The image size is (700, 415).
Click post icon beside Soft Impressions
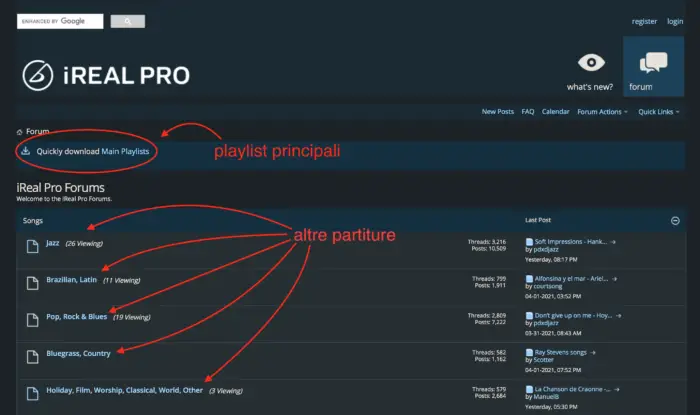[x=529, y=242]
